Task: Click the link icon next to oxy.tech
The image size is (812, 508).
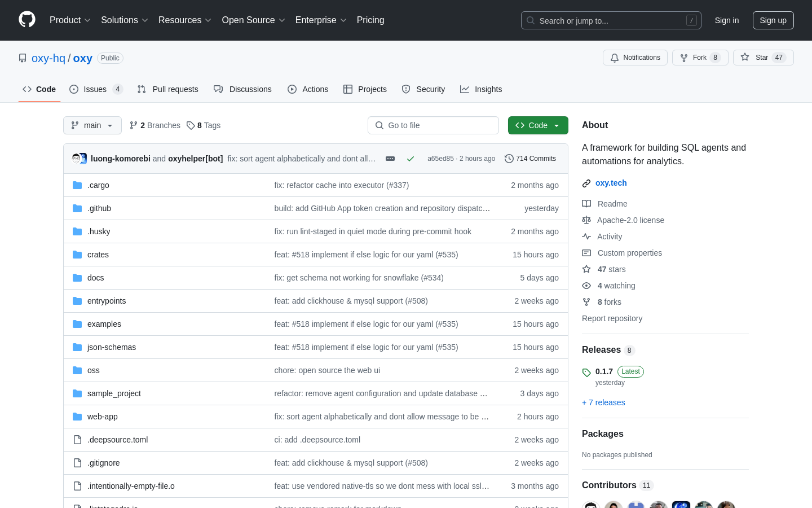Action: pos(586,183)
